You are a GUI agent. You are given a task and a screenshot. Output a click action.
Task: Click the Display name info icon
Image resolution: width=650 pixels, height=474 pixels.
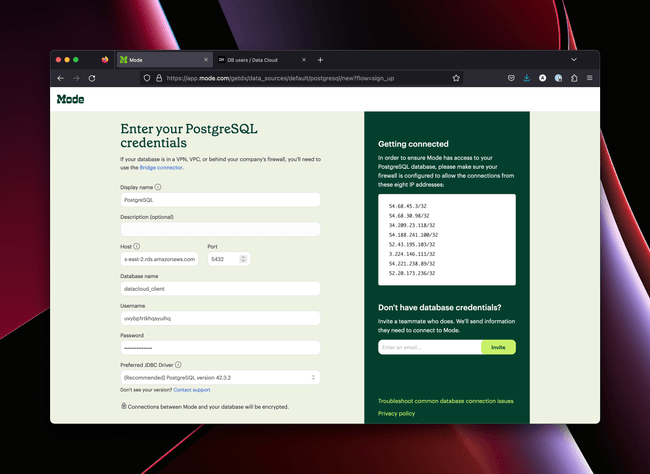click(x=158, y=187)
